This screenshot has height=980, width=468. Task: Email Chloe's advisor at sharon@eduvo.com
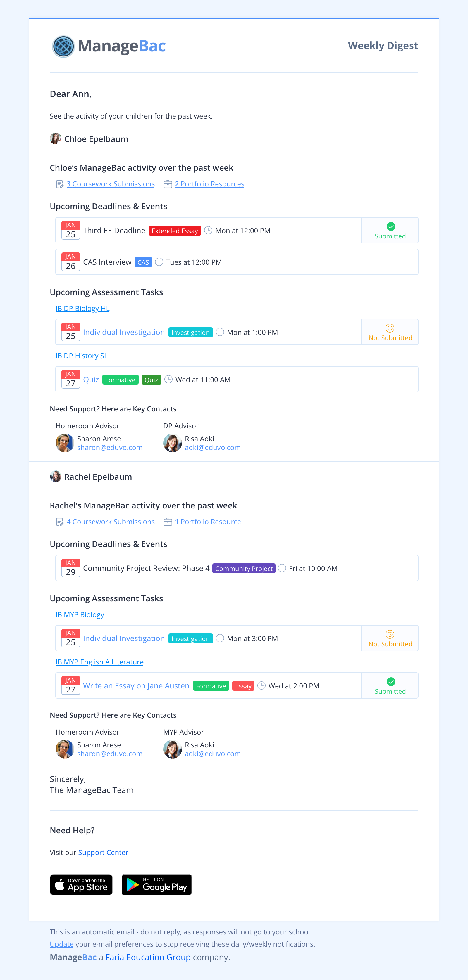(x=110, y=447)
